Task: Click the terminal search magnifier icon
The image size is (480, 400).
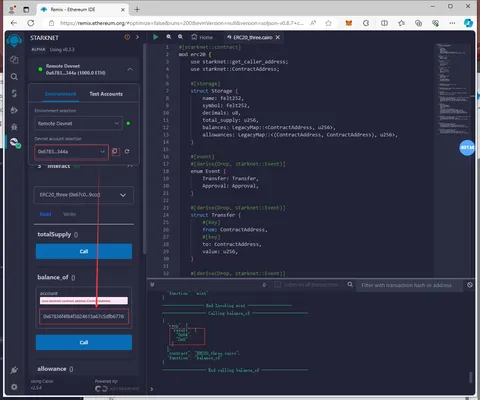Action: (x=350, y=285)
